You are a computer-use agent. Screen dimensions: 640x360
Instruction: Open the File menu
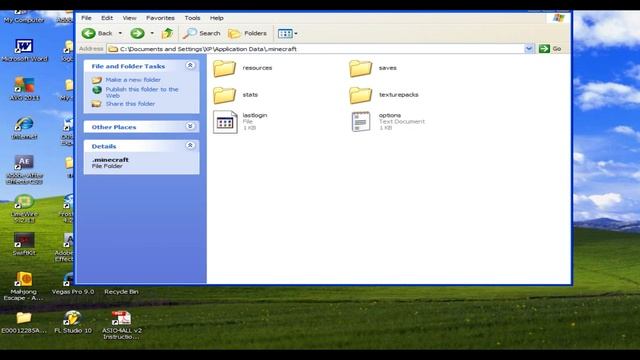coord(86,18)
